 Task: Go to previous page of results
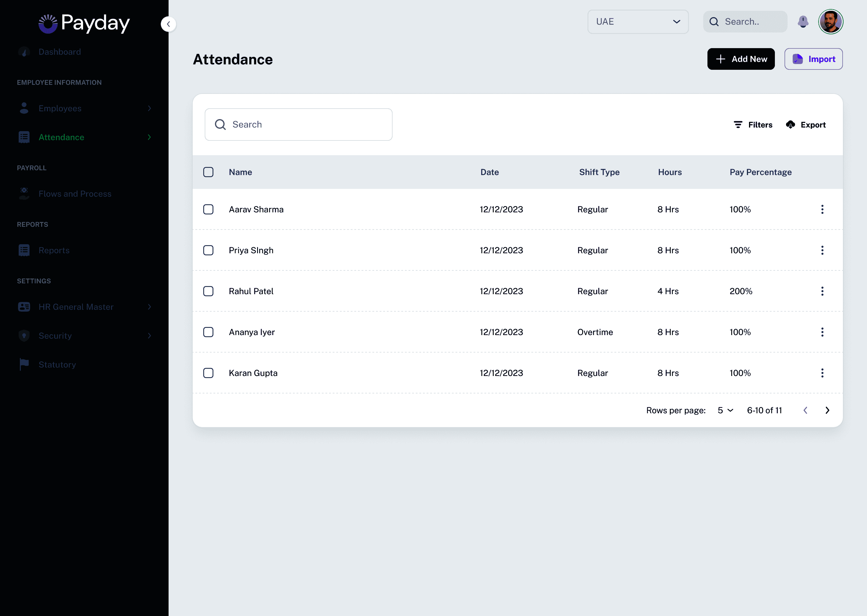805,410
